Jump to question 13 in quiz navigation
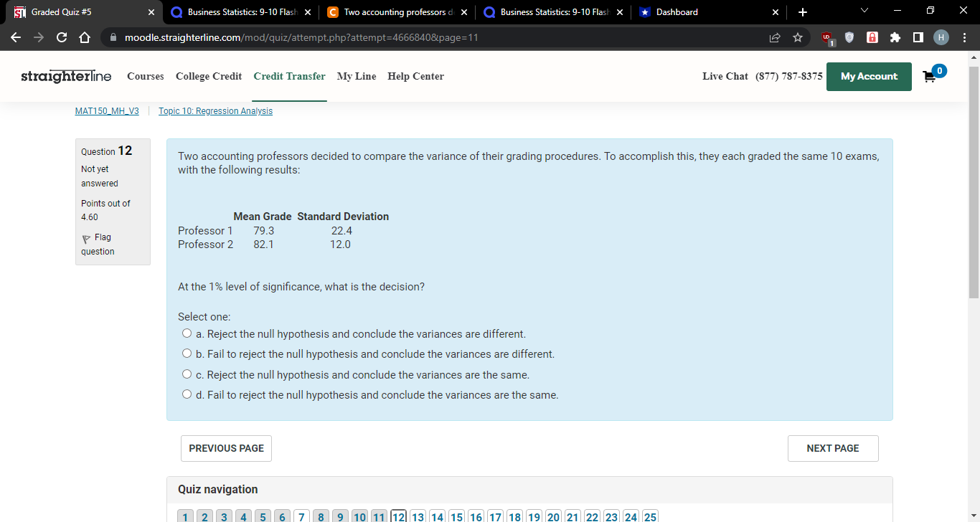This screenshot has width=980, height=522. 418,517
